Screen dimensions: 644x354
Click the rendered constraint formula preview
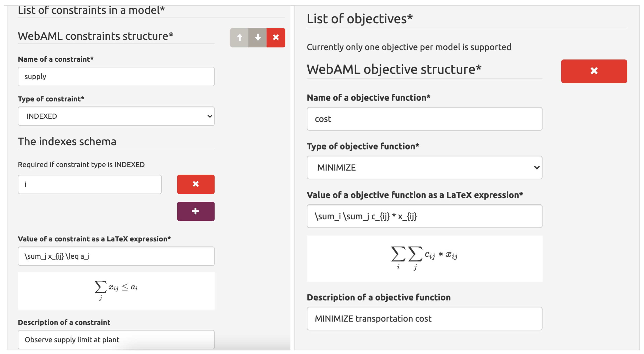[116, 290]
